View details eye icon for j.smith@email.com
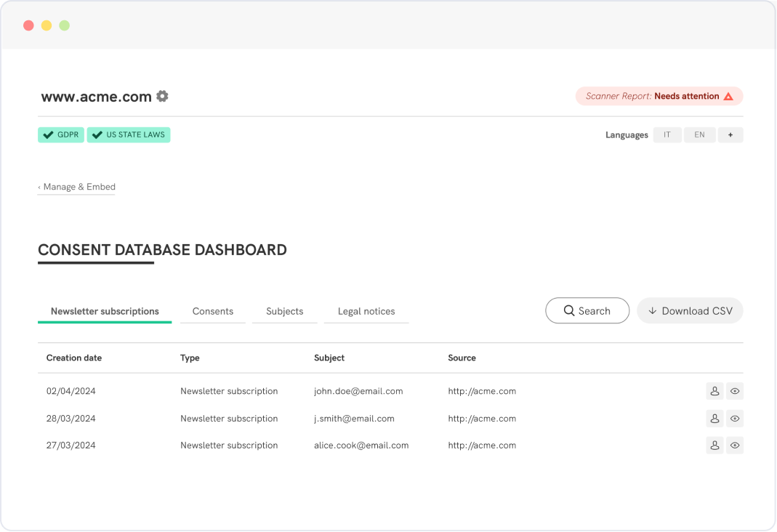The height and width of the screenshot is (532, 777). point(735,419)
